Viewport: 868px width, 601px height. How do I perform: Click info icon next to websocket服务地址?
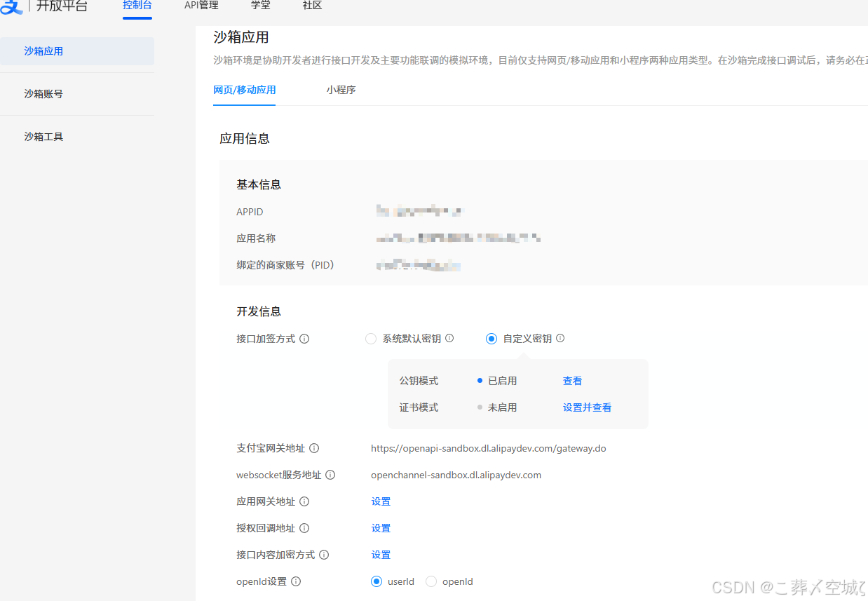click(330, 475)
